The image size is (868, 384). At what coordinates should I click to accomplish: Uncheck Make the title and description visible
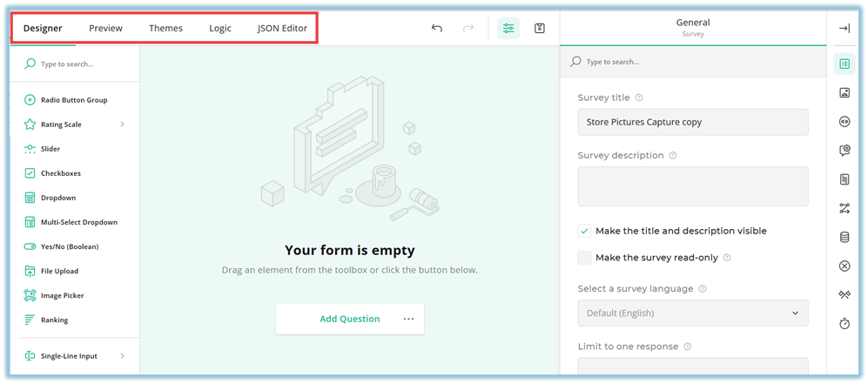tap(585, 232)
